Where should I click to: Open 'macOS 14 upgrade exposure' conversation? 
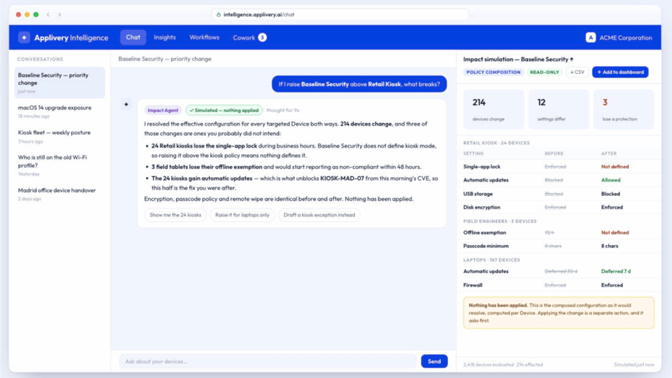pyautogui.click(x=60, y=111)
